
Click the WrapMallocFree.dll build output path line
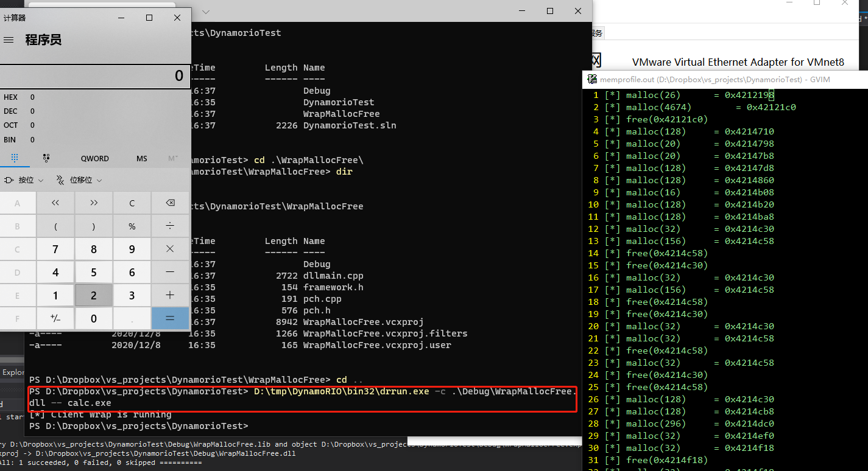coord(148,454)
